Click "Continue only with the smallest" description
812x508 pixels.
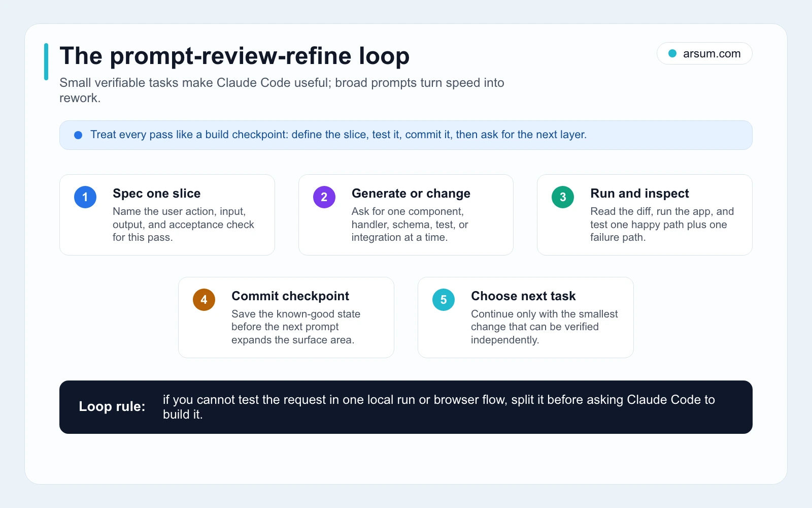[544, 327]
